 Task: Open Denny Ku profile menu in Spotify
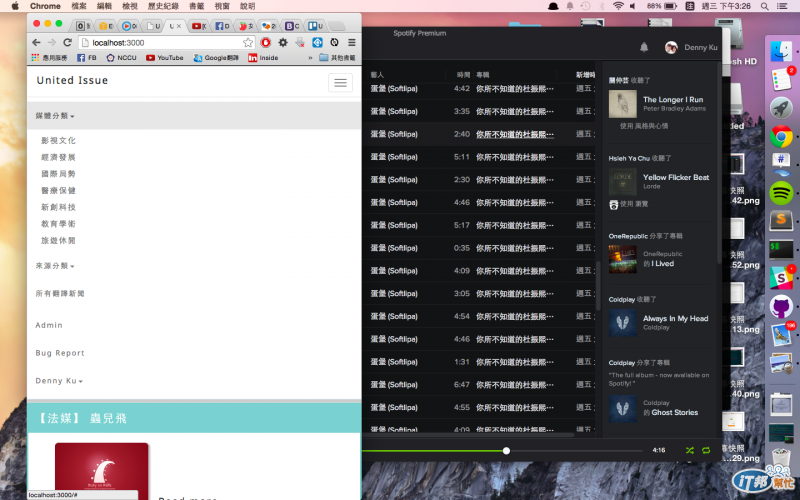click(x=691, y=47)
